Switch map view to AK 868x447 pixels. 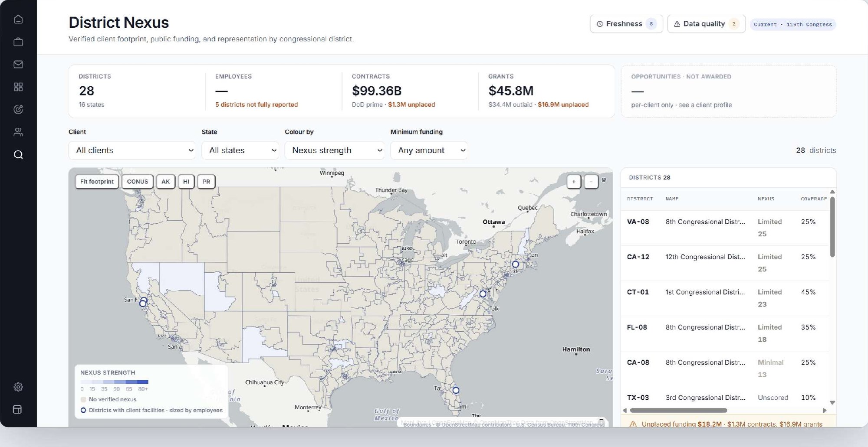coord(166,182)
